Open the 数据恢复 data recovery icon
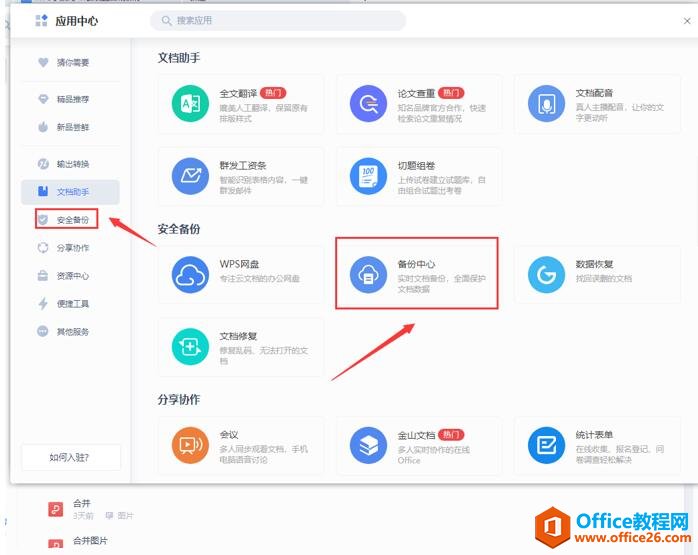The height and width of the screenshot is (555, 698). (546, 275)
